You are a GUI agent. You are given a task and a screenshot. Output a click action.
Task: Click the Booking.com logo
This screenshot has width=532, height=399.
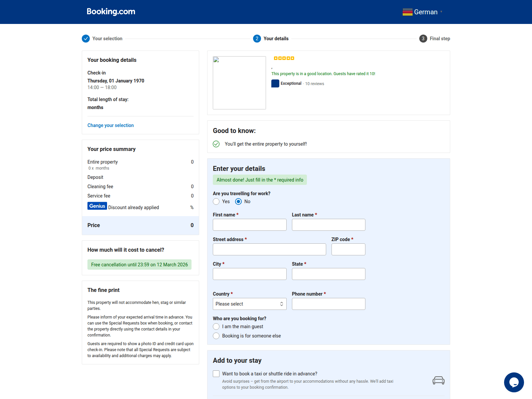click(x=111, y=12)
